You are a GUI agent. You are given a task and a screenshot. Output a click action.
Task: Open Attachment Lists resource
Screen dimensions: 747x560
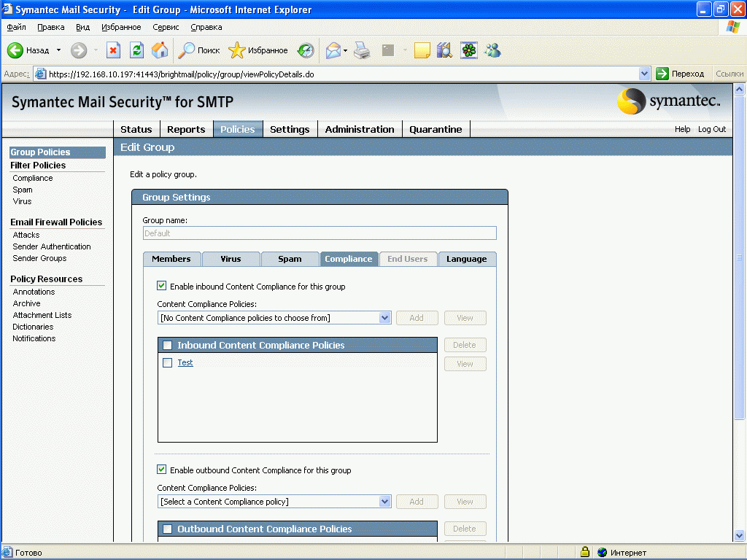[x=42, y=315]
